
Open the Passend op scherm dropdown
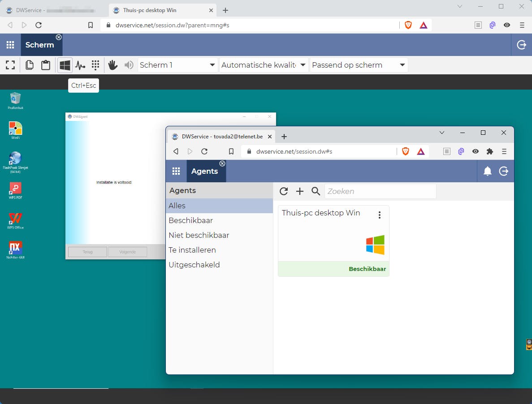click(359, 65)
